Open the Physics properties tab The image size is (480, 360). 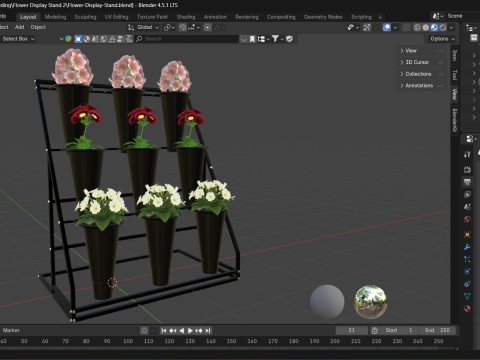pos(467,271)
